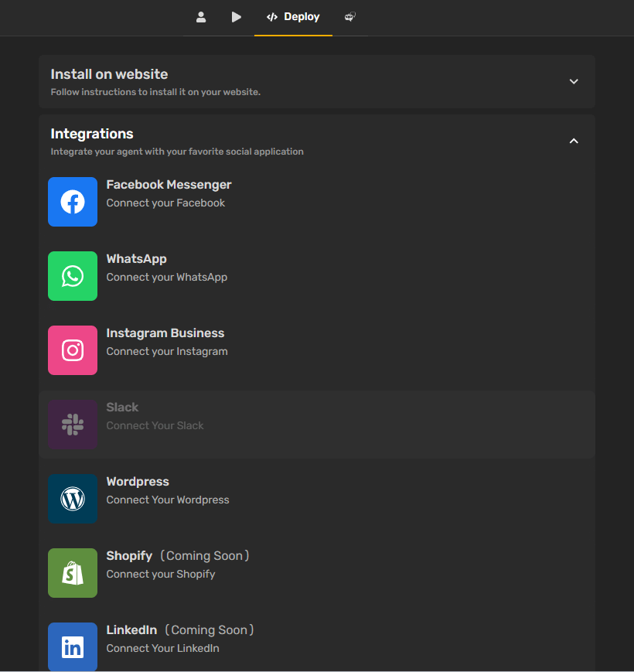Click the Facebook Messenger logo icon
The width and height of the screenshot is (634, 672).
coord(73,202)
